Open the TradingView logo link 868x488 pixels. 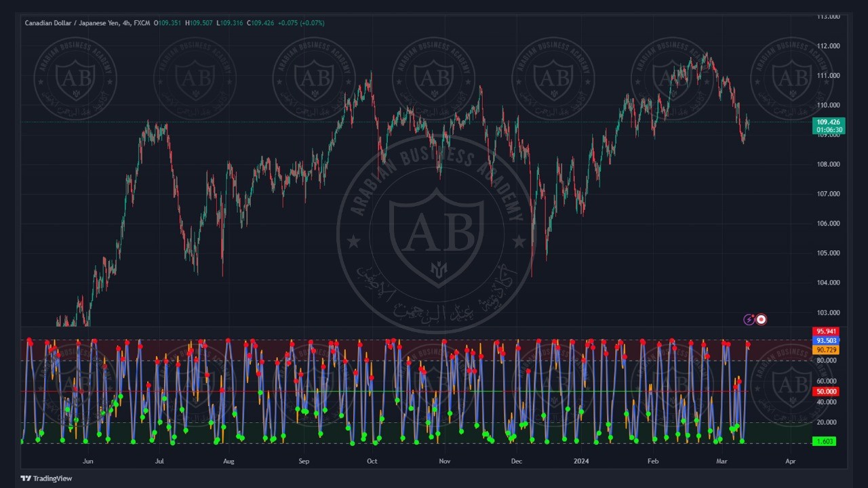[x=46, y=479]
